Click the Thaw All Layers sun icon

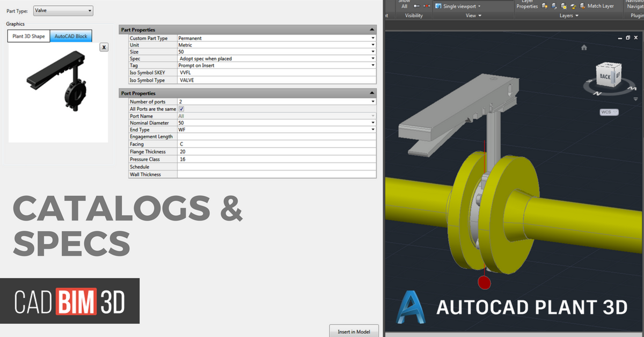tap(563, 6)
